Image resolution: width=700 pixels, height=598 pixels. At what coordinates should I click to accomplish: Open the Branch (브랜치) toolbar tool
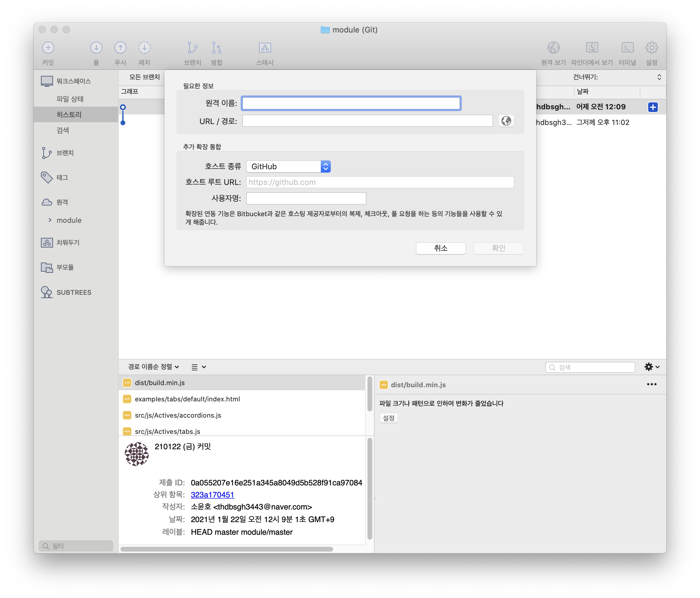click(x=192, y=48)
